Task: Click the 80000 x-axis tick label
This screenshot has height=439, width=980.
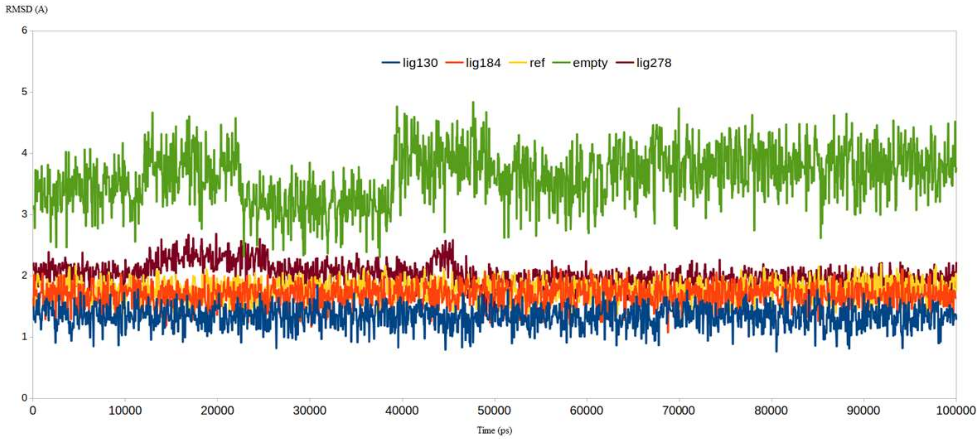Action: point(771,411)
